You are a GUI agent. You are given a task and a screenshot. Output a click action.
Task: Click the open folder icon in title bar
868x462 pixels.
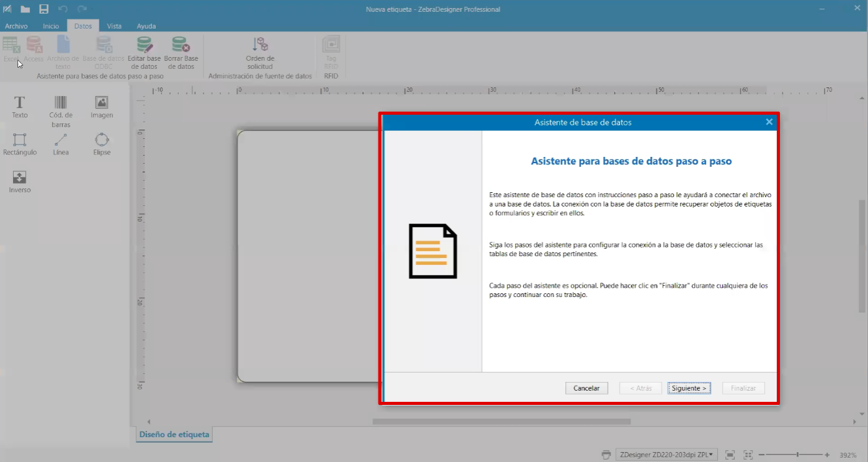click(25, 9)
